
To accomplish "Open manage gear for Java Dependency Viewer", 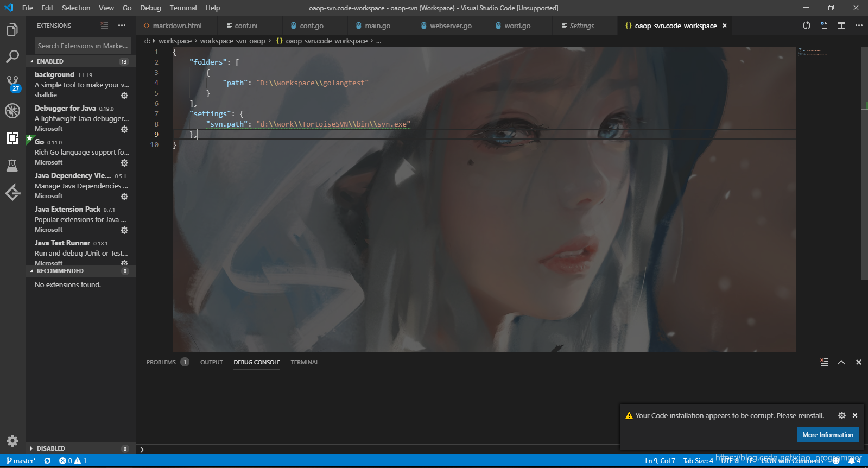I will coord(124,197).
